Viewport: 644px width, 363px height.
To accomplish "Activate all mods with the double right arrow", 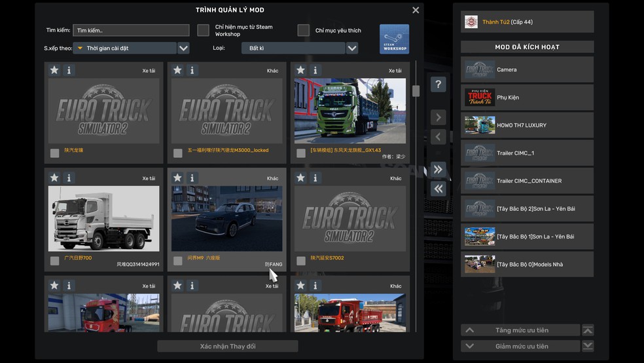I will [438, 169].
